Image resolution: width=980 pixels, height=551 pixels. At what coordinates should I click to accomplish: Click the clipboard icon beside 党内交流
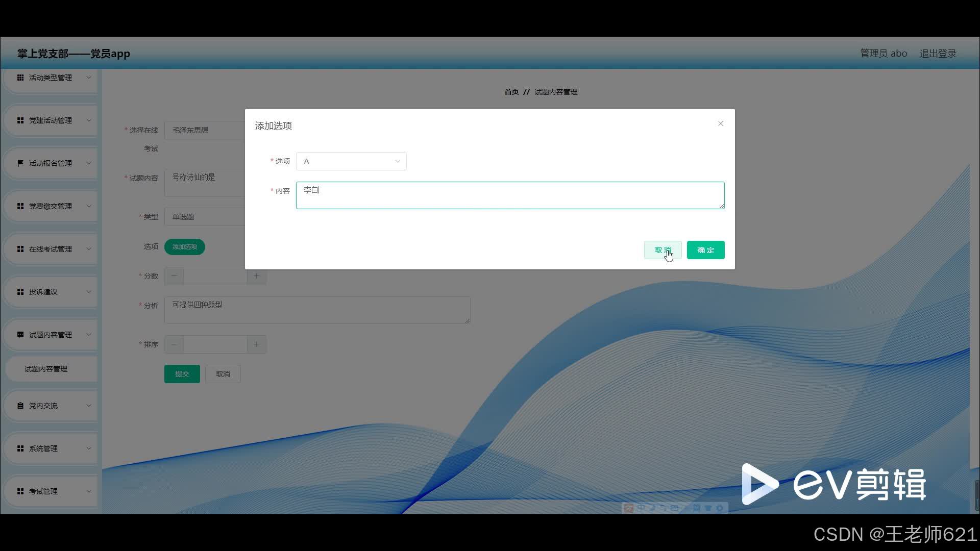coord(20,406)
